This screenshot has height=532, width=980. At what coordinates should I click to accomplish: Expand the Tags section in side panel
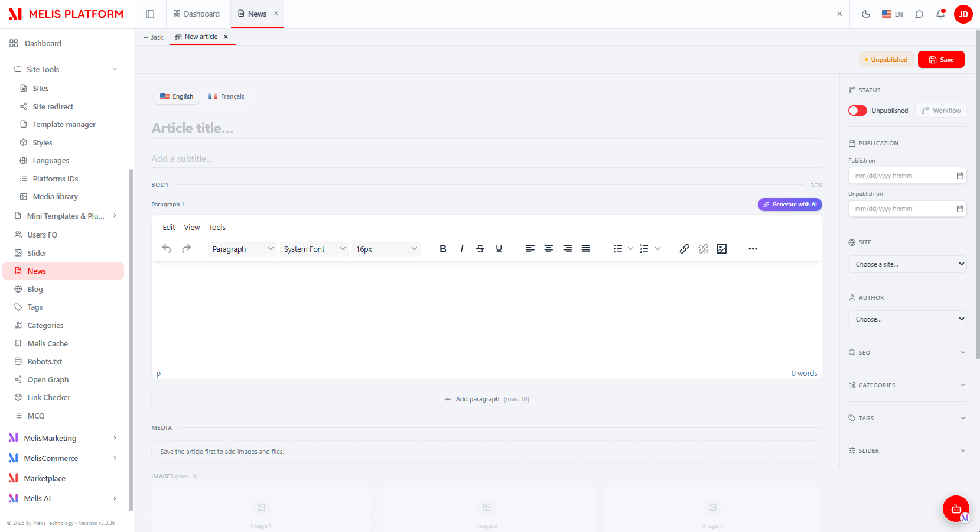pos(907,418)
